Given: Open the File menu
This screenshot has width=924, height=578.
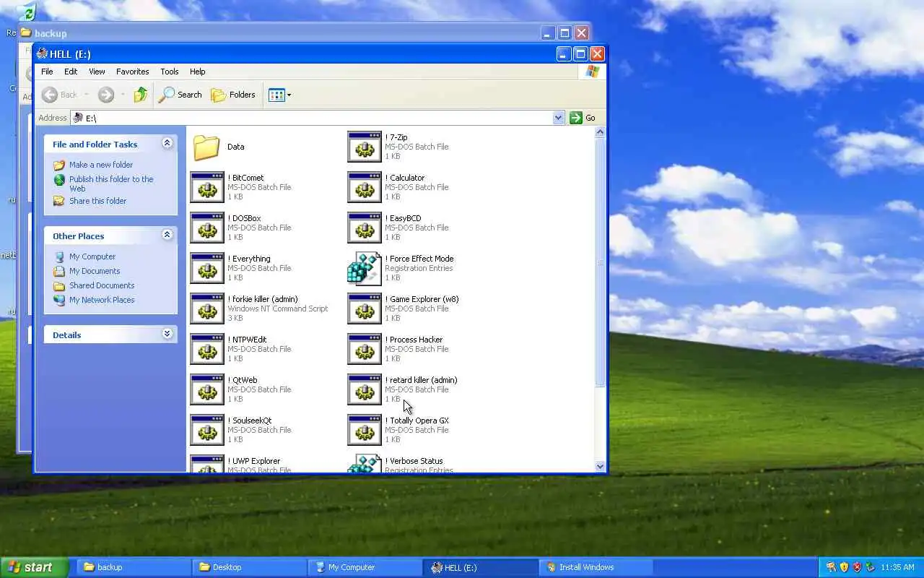Looking at the screenshot, I should tap(47, 72).
